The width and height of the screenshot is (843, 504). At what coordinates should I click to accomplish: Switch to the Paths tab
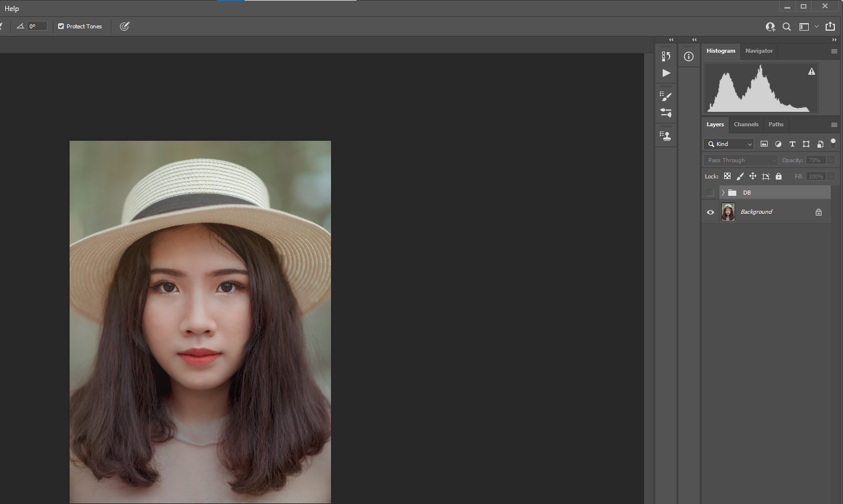pos(776,125)
